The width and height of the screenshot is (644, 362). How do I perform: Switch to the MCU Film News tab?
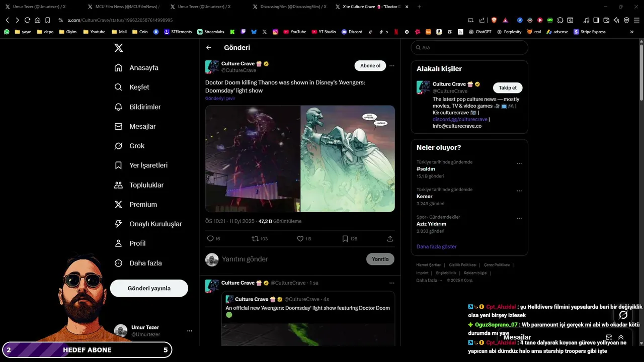pos(123,7)
